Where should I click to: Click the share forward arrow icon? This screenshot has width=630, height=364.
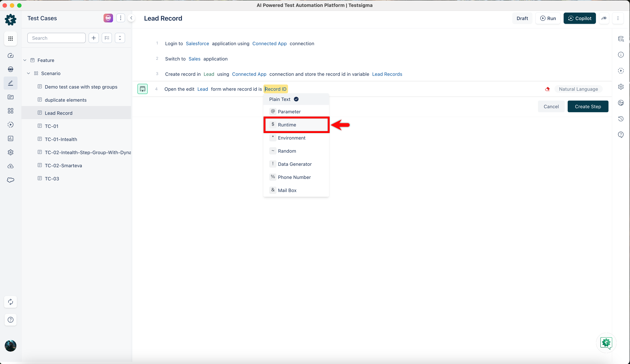point(604,18)
